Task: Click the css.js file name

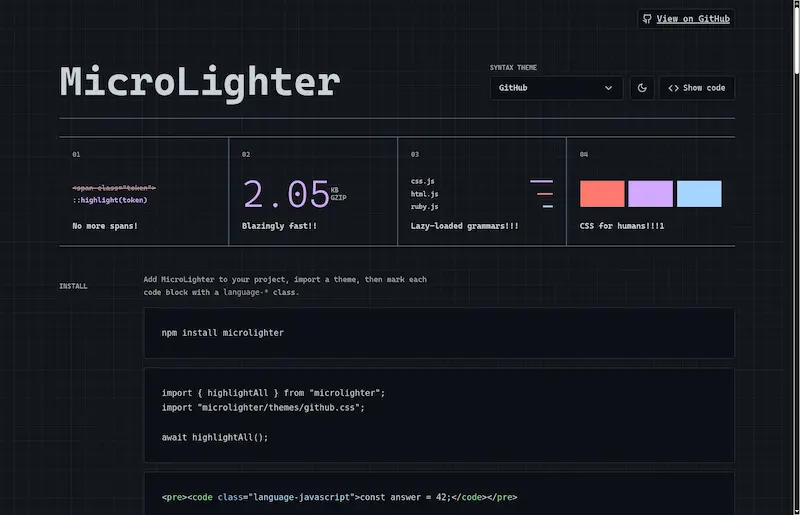Action: pyautogui.click(x=422, y=181)
